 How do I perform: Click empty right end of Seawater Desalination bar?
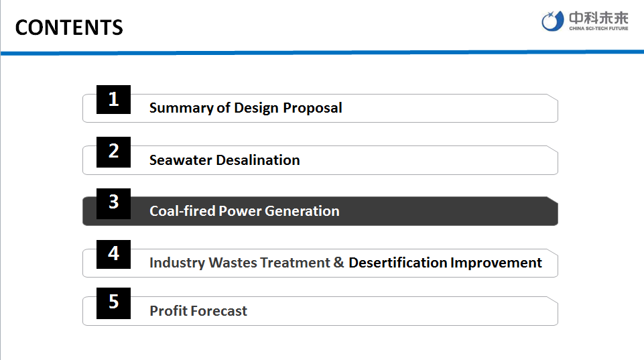[469, 160]
